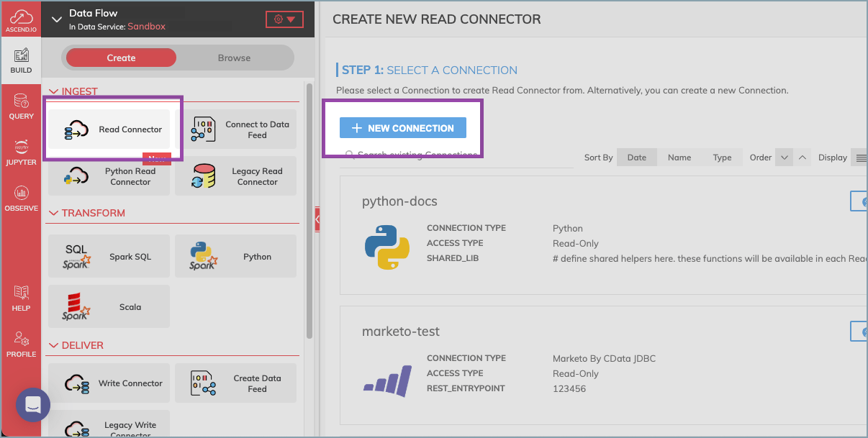The height and width of the screenshot is (438, 868).
Task: Open the Intercom chat bubble
Action: coord(32,405)
